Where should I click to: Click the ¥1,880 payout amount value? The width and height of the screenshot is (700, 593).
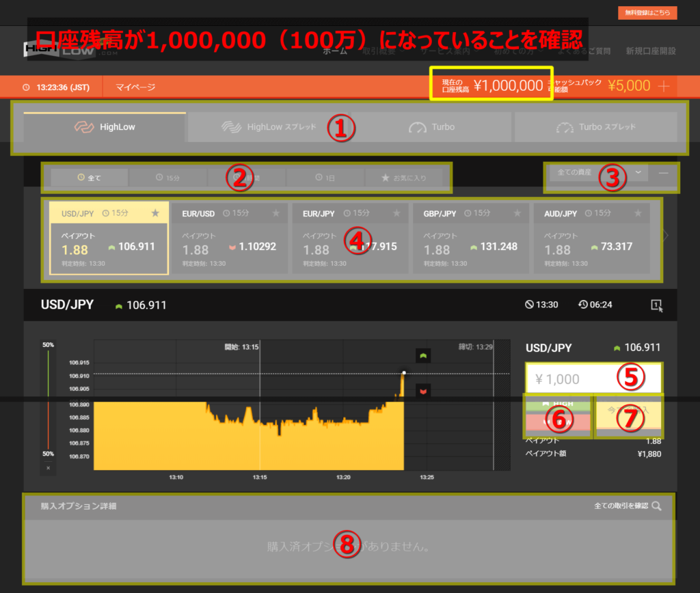coord(649,454)
